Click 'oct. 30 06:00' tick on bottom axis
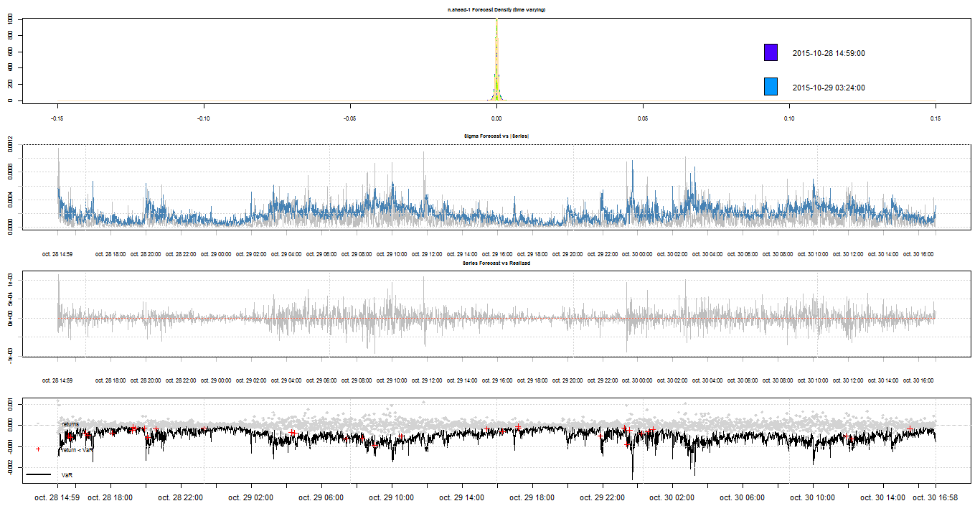The width and height of the screenshot is (980, 506). 742,497
